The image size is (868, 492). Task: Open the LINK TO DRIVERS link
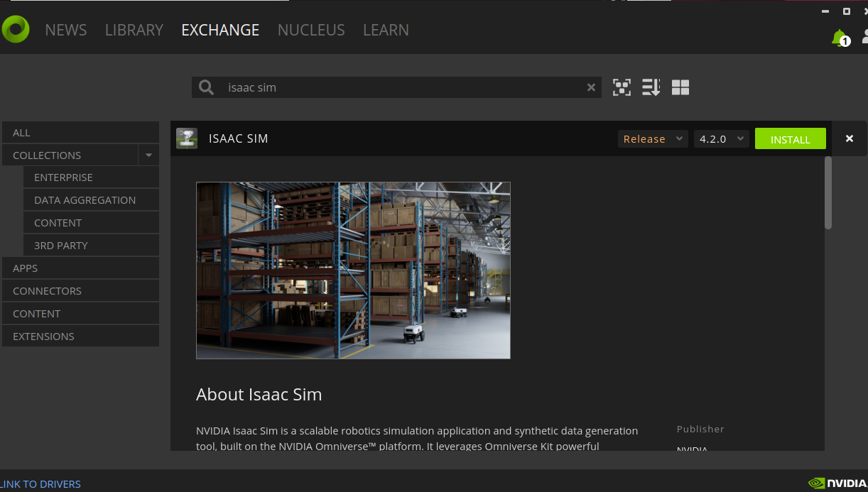click(40, 484)
